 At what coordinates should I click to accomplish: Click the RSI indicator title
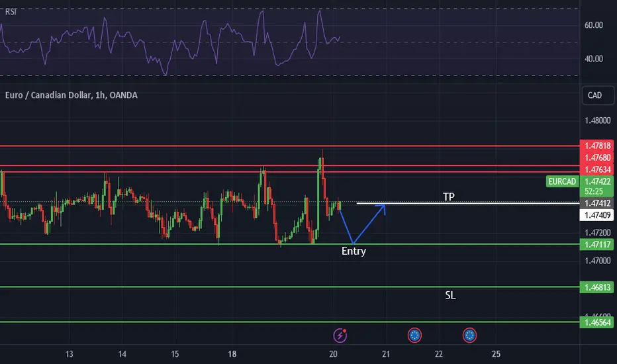tap(11, 12)
